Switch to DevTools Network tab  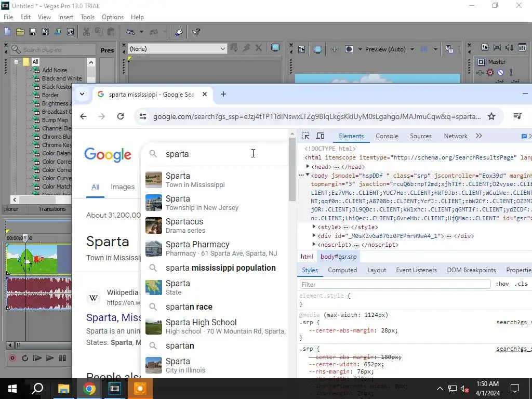tap(456, 136)
